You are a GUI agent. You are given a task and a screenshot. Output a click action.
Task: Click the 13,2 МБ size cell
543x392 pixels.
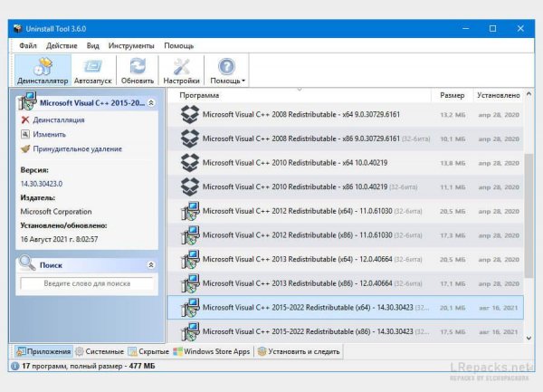452,115
